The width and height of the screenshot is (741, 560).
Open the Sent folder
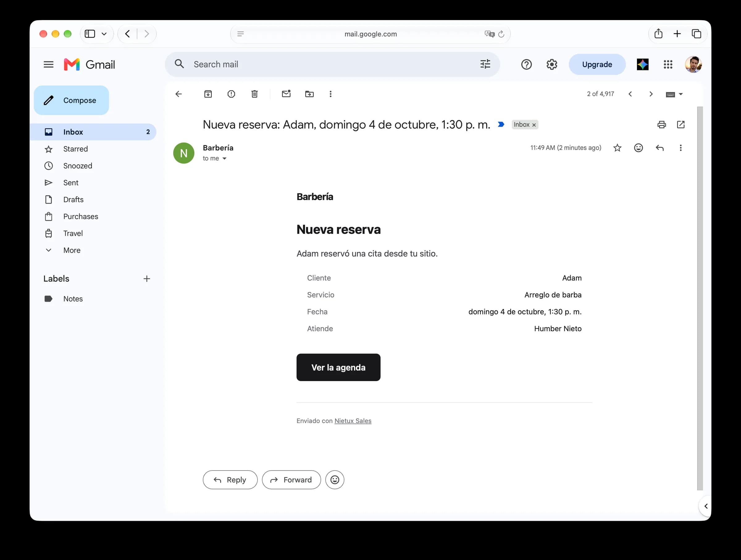pos(93,182)
